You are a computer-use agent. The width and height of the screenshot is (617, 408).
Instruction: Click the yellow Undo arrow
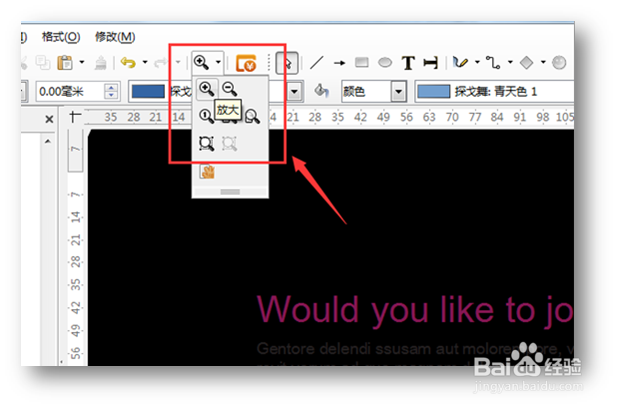(128, 62)
